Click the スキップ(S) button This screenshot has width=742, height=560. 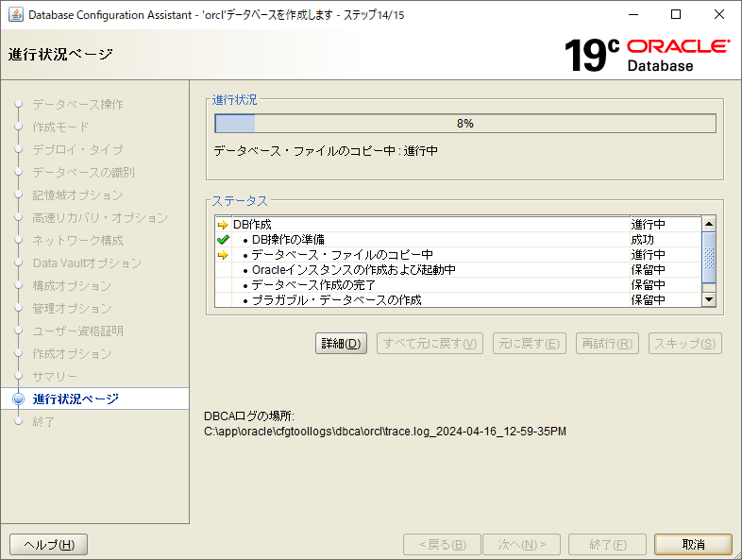(684, 343)
